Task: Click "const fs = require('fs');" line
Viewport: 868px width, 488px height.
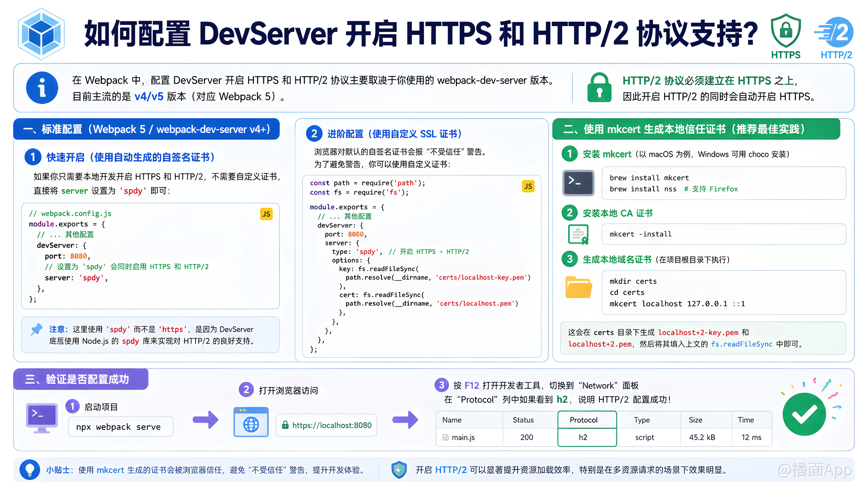Action: tap(359, 192)
